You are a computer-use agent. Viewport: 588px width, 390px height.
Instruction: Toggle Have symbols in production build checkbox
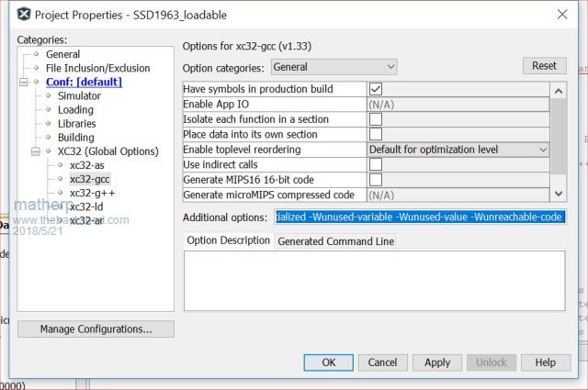coord(376,89)
